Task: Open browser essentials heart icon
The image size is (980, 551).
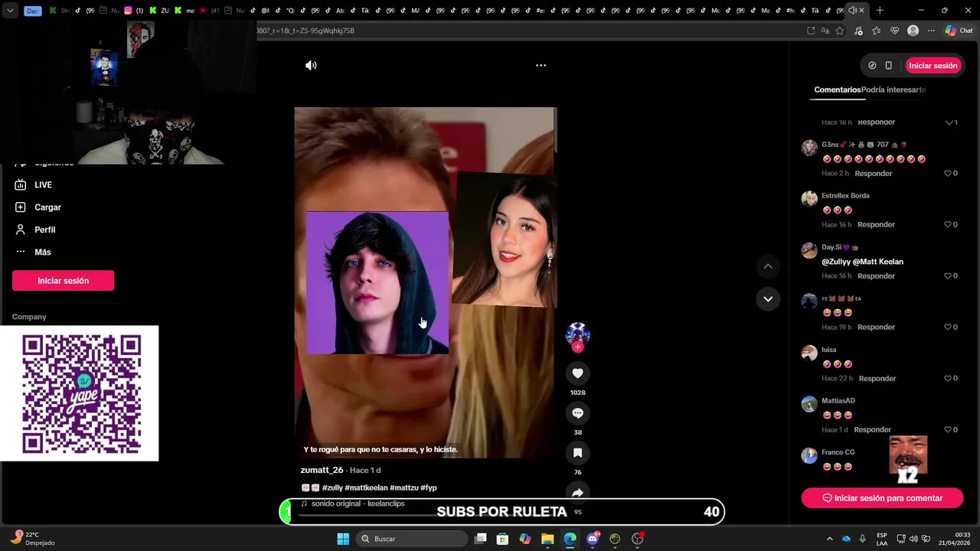Action: point(894,31)
